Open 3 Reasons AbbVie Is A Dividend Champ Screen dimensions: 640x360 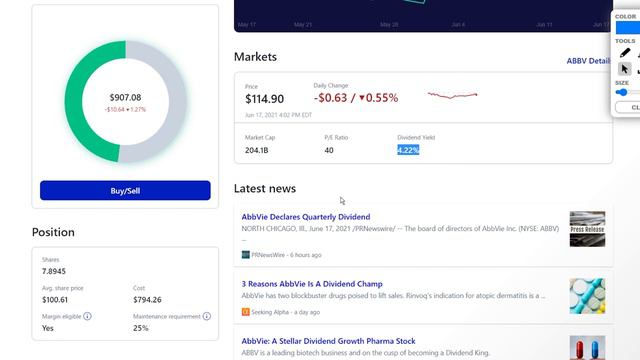pyautogui.click(x=312, y=284)
